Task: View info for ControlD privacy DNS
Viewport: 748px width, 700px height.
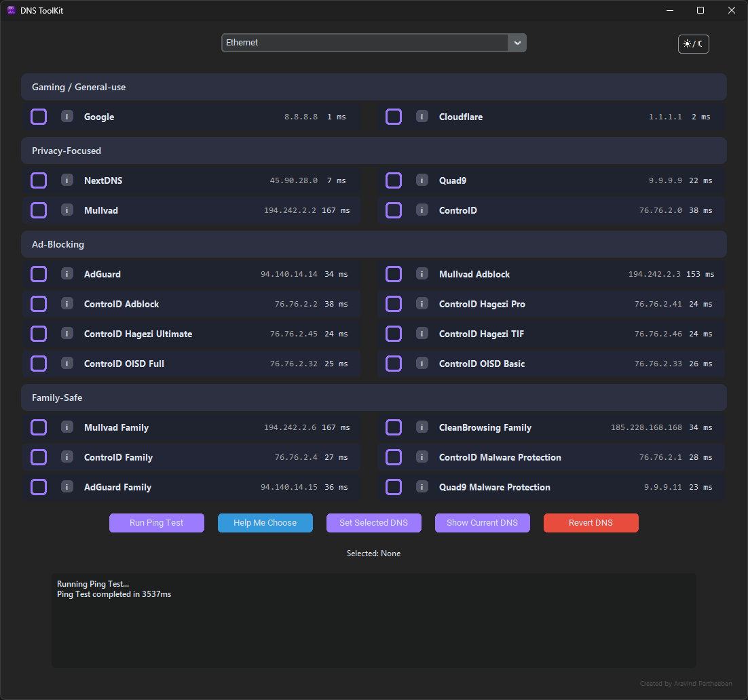Action: [422, 210]
